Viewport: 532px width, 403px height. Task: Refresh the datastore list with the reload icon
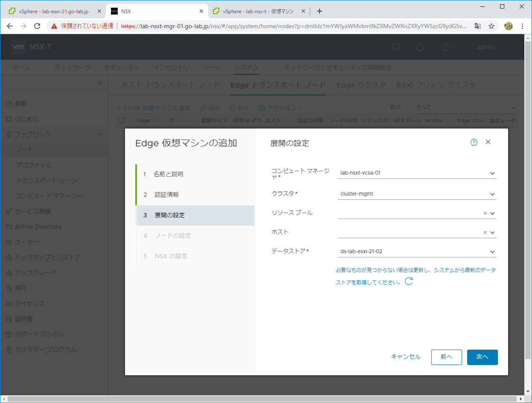409,281
